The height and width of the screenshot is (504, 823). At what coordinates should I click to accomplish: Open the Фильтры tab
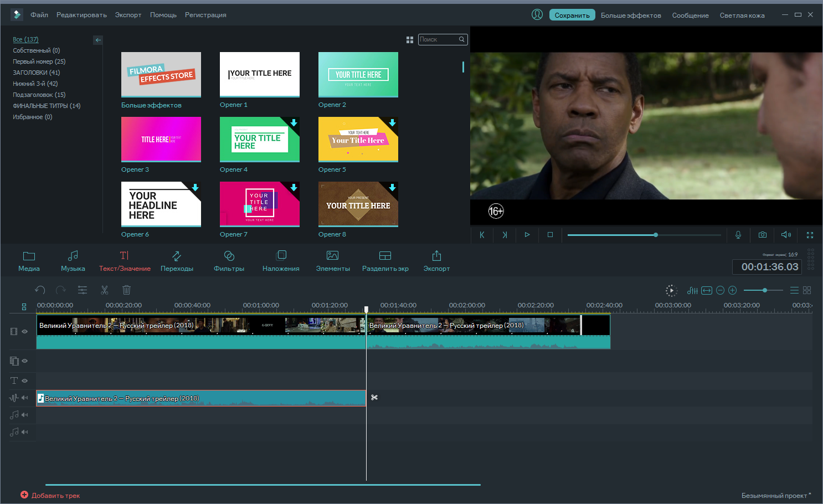click(229, 261)
